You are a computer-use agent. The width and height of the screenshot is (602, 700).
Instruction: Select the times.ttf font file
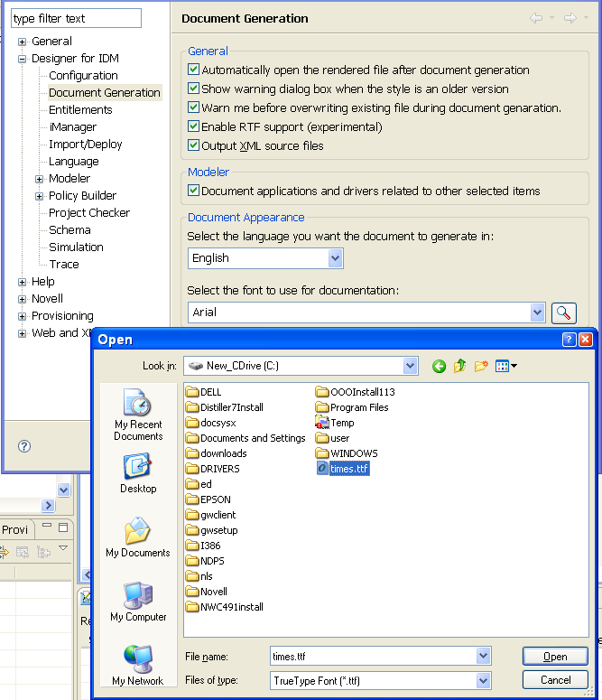point(343,468)
